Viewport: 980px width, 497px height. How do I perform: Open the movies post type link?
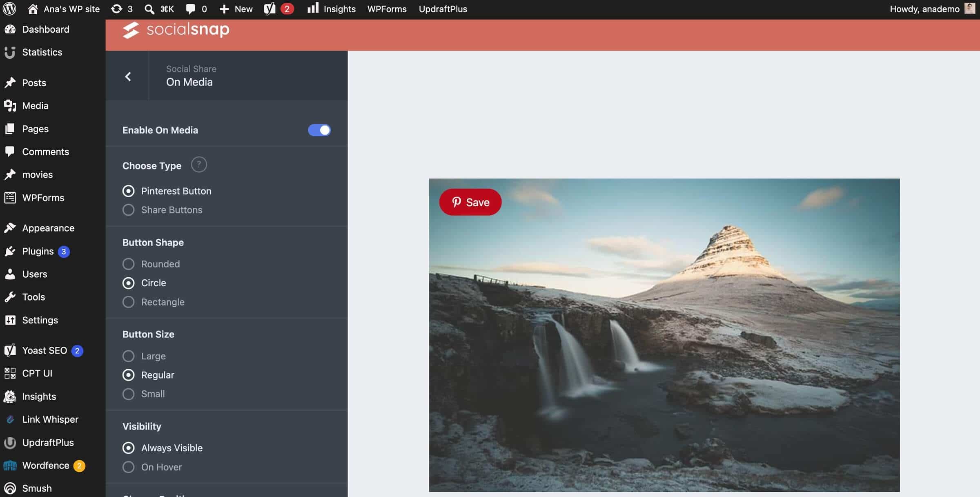click(37, 174)
